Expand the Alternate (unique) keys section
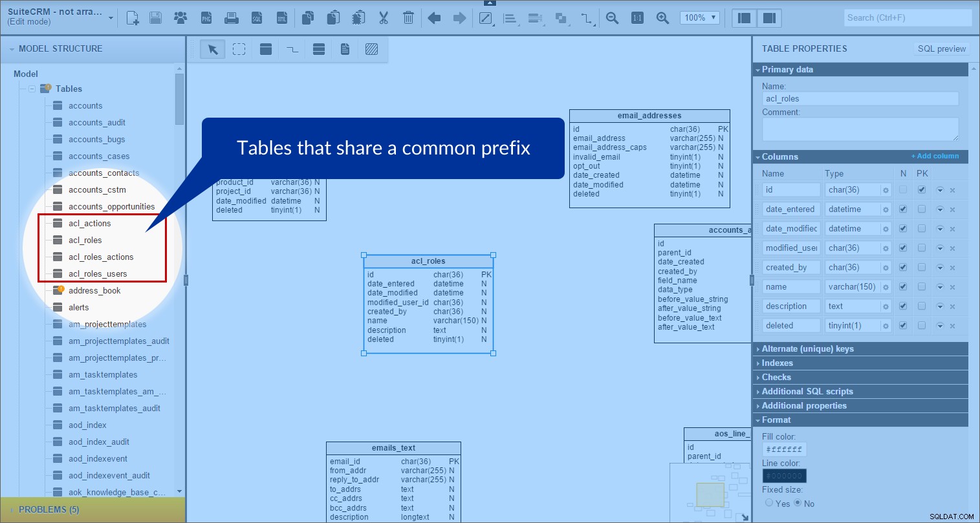 click(860, 349)
